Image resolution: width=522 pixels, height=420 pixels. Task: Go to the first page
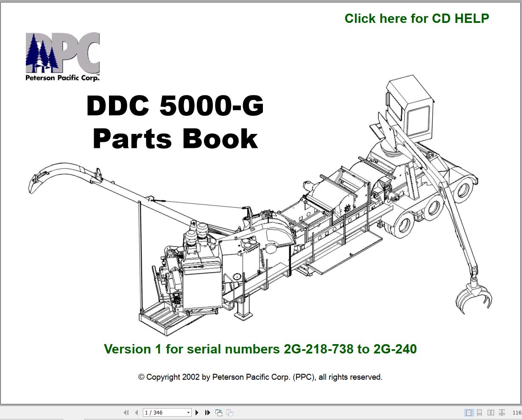point(126,412)
